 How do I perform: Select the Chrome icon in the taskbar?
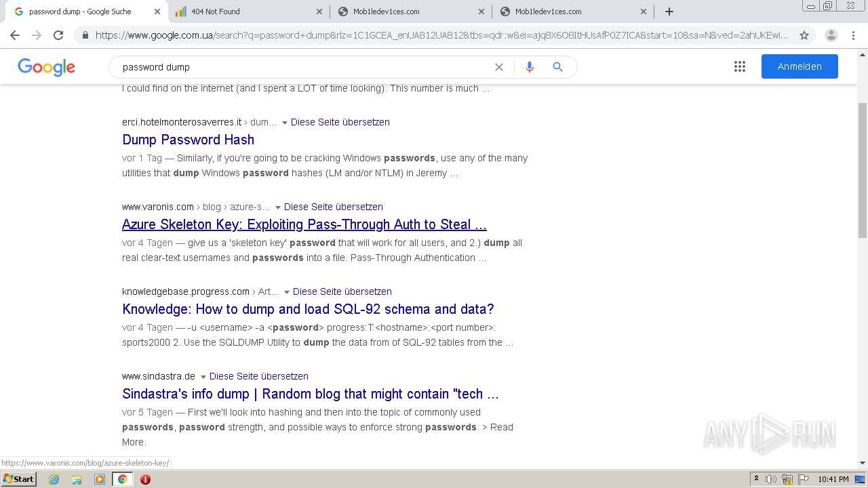click(122, 479)
